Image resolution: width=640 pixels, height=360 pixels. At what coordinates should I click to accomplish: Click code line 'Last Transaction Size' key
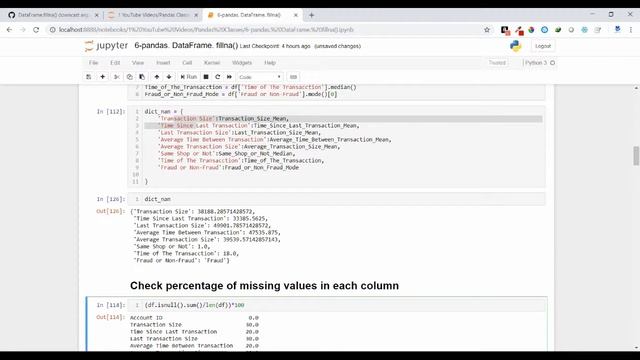point(195,133)
